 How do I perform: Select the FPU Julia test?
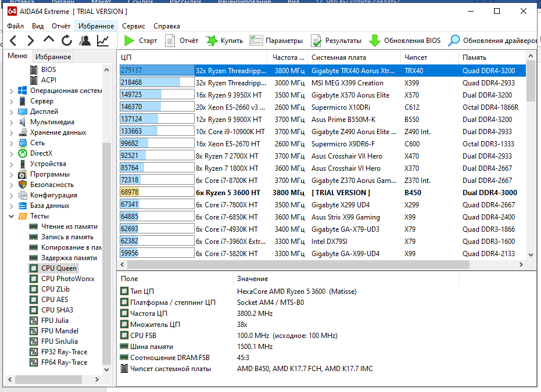point(49,321)
